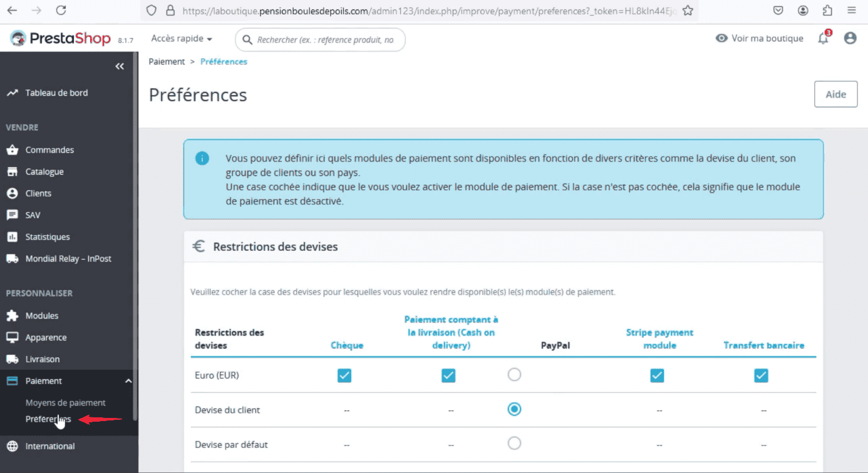Click Devise par défaut row label

click(x=231, y=445)
